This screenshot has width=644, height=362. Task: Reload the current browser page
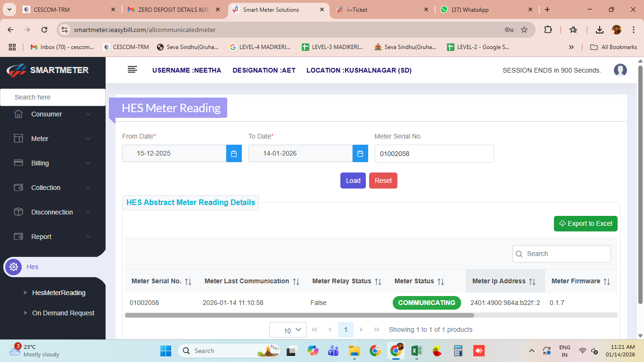point(44,30)
